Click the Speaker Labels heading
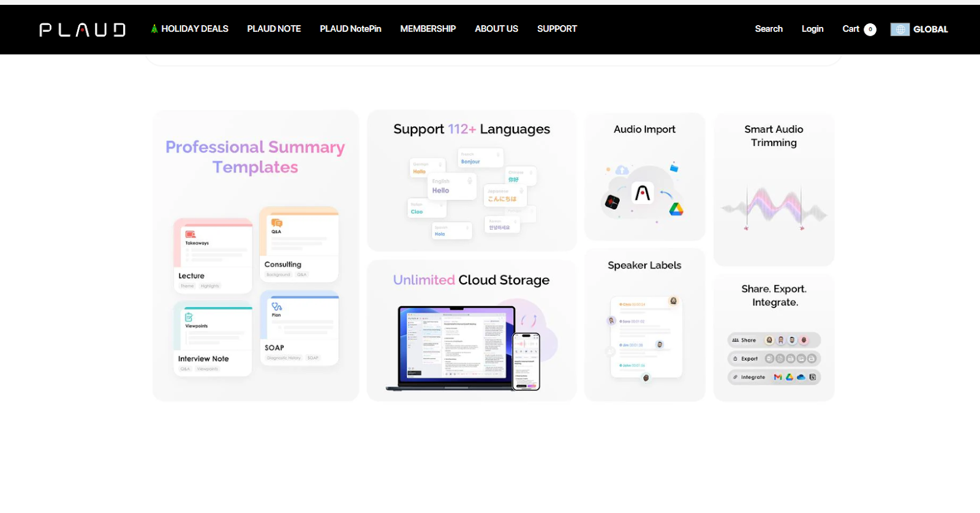Image resolution: width=980 pixels, height=513 pixels. pyautogui.click(x=644, y=265)
